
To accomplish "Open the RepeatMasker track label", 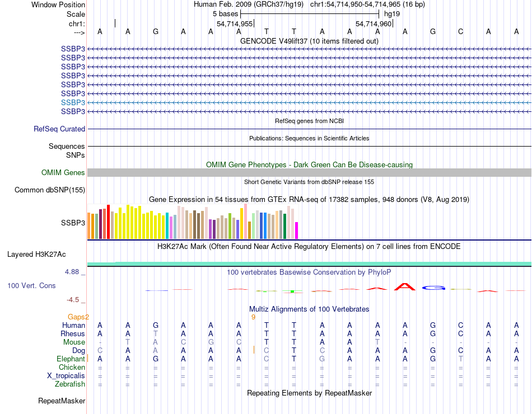I will click(62, 401).
